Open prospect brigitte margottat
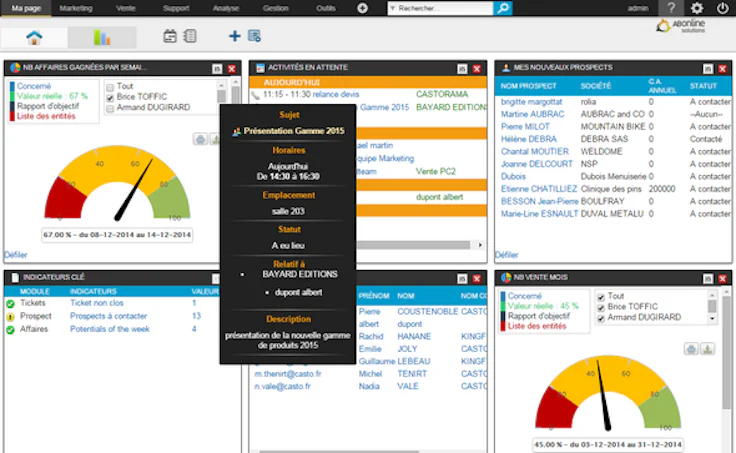The height and width of the screenshot is (453, 736). coord(531,102)
